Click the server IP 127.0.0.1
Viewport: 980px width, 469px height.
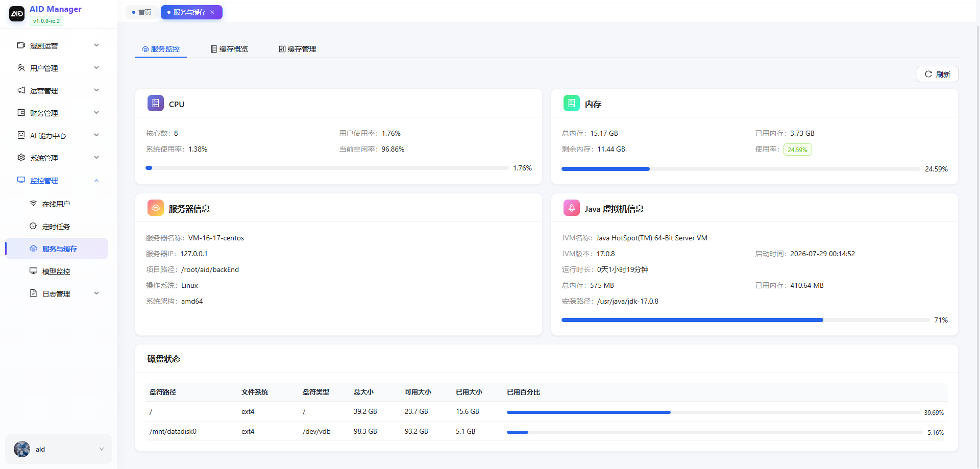194,254
